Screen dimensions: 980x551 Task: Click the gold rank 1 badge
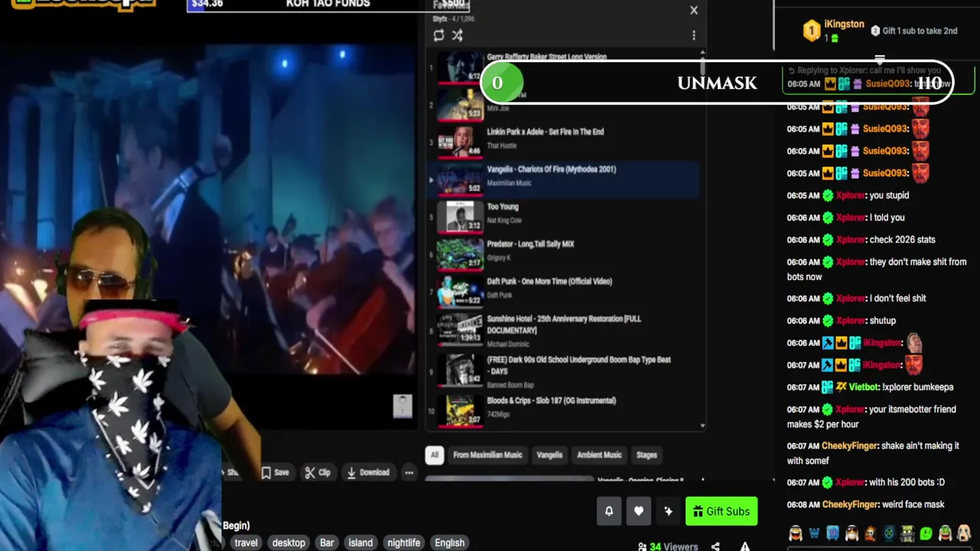pos(811,31)
